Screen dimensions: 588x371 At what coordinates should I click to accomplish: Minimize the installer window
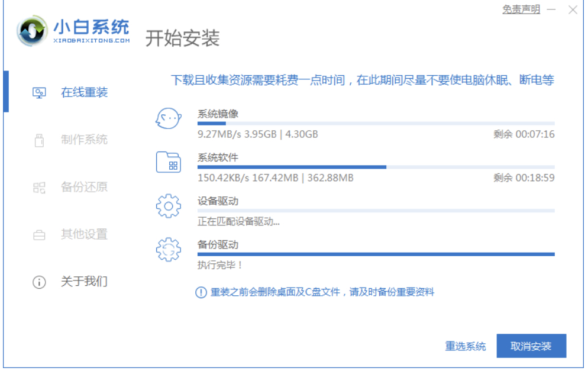pyautogui.click(x=551, y=9)
